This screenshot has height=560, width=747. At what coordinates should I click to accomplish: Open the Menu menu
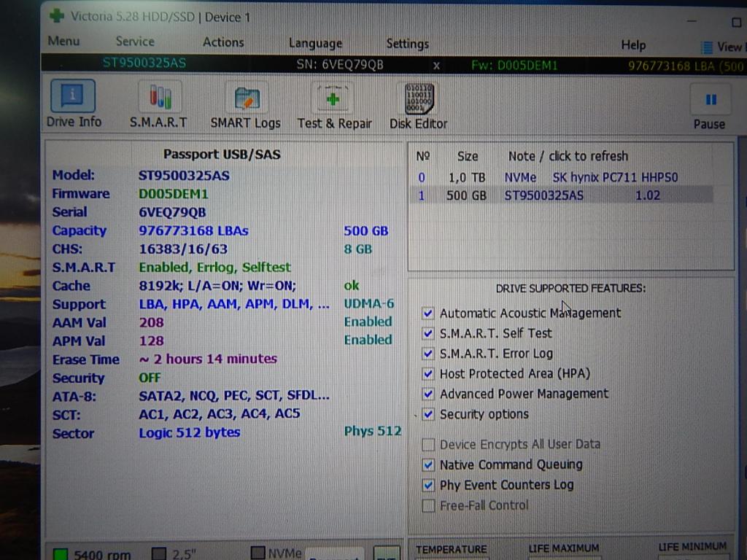point(63,41)
